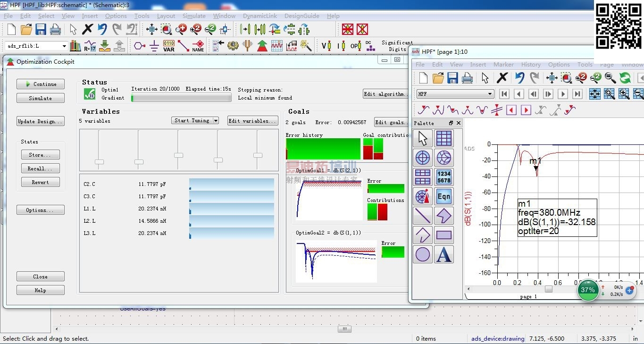Click the Update Design... button
The width and height of the screenshot is (644, 344).
click(41, 121)
